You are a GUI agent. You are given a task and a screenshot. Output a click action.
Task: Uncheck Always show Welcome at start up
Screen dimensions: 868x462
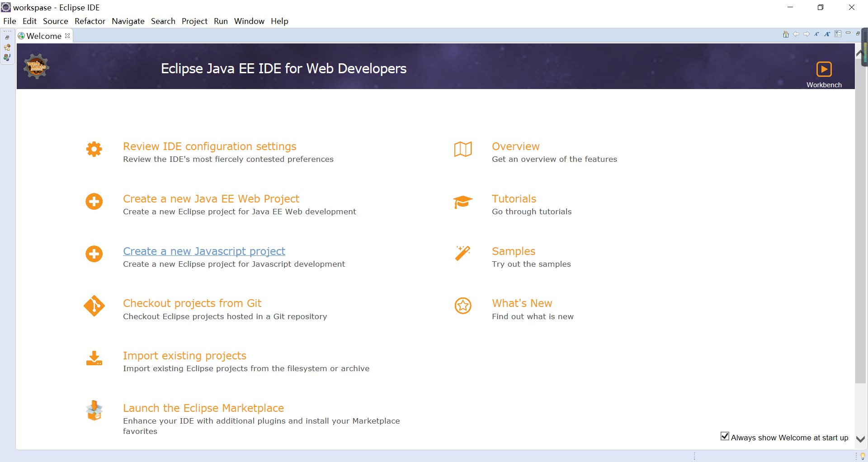(x=725, y=436)
